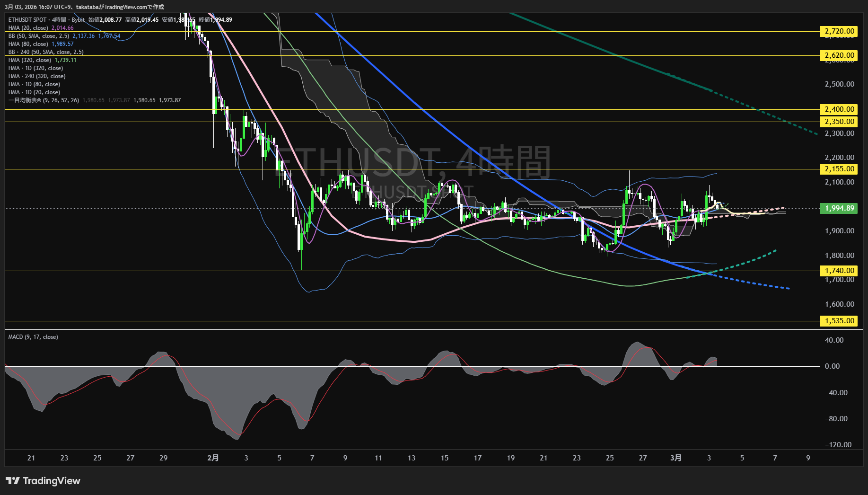Click the 3月 label on time axis

[x=676, y=458]
